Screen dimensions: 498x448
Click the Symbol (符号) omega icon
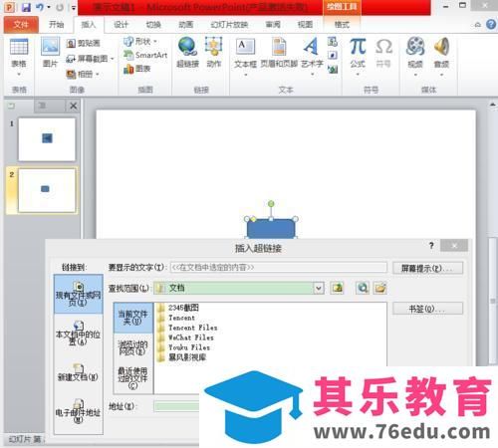click(383, 47)
